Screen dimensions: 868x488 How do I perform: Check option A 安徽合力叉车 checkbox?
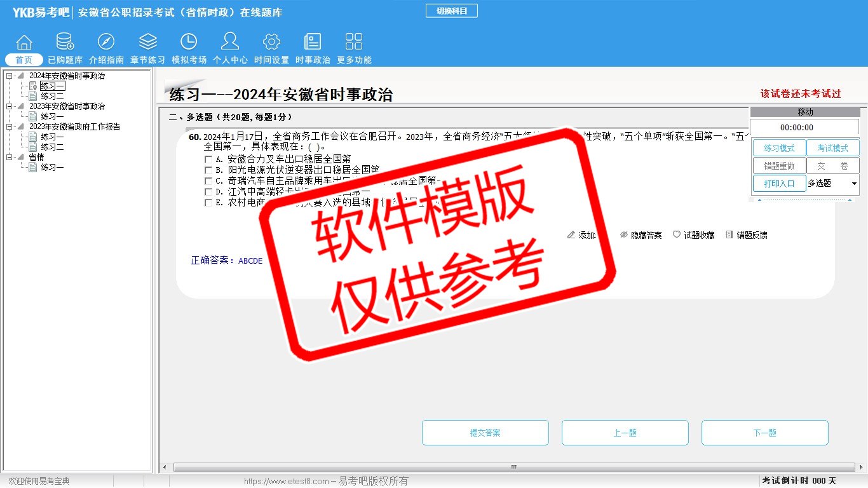point(208,159)
